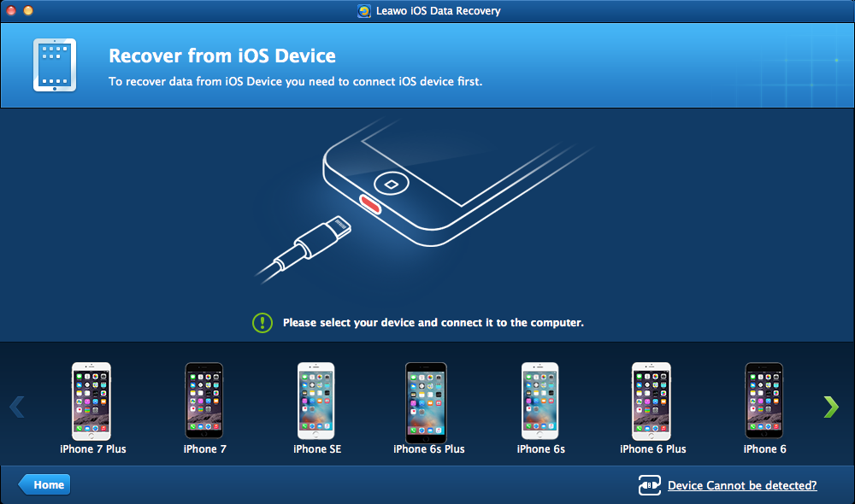Close the window with the red button
Screen dimensions: 855x504
point(11,10)
